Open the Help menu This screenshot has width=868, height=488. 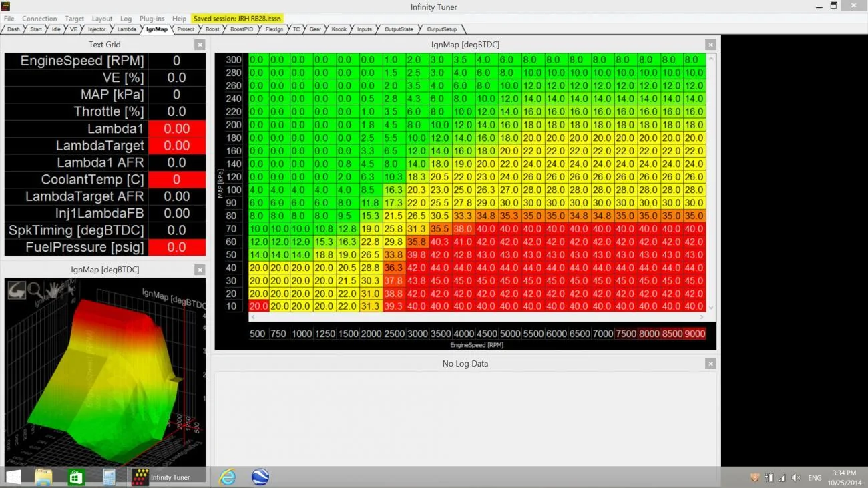click(x=179, y=19)
